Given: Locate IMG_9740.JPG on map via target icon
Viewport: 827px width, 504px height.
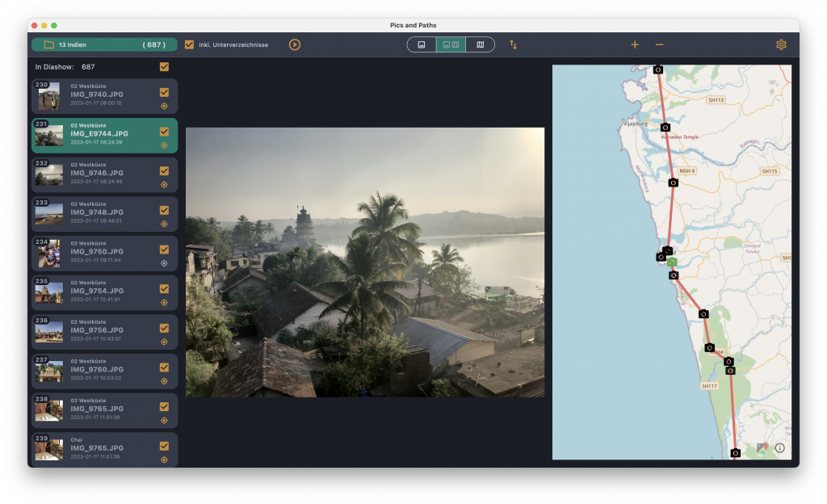Looking at the screenshot, I should click(164, 106).
